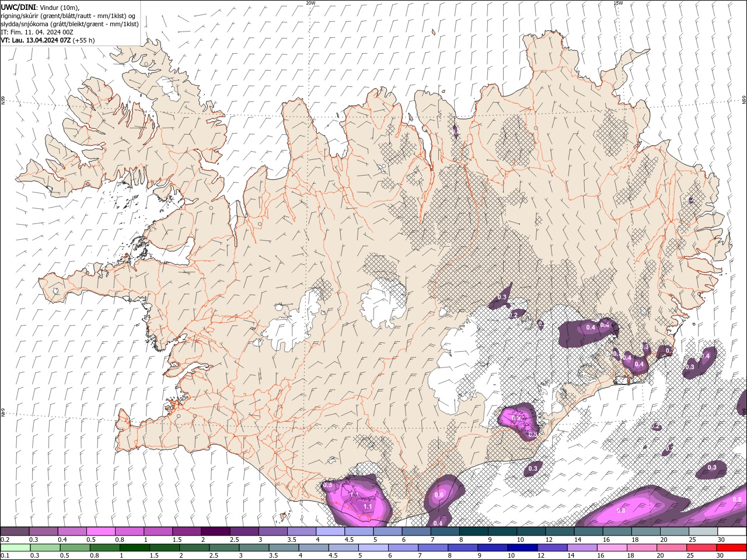Select pink 16 swatch in lower rain scale

click(612, 548)
